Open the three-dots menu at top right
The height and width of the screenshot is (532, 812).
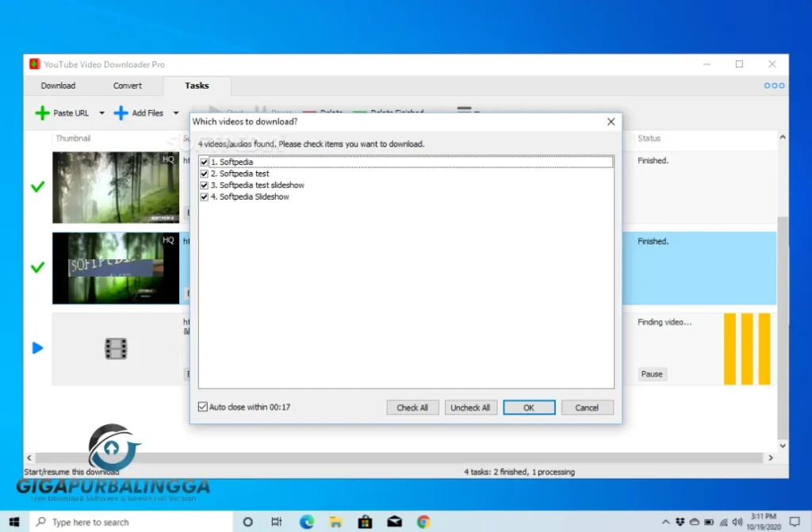click(x=771, y=85)
